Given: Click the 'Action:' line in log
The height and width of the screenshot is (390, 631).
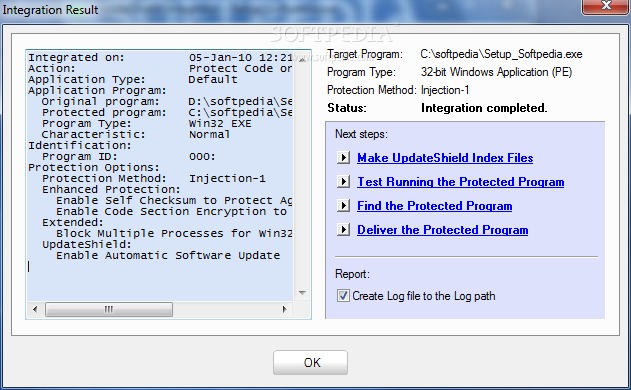Looking at the screenshot, I should (160, 68).
